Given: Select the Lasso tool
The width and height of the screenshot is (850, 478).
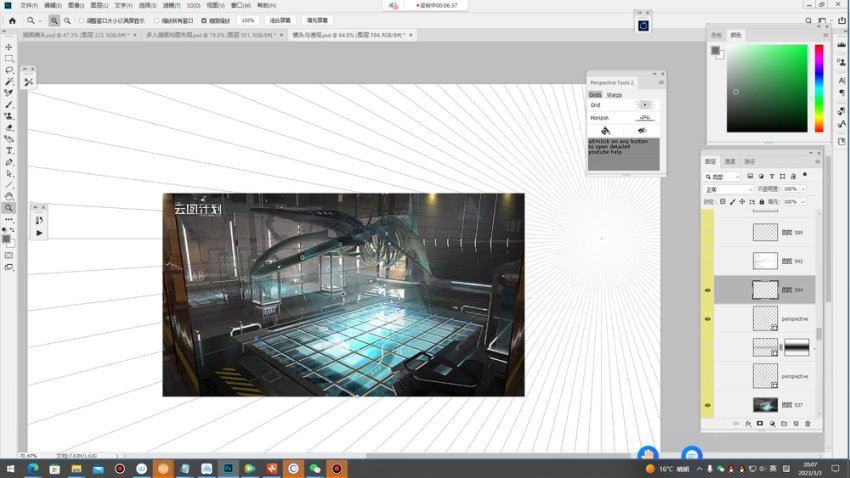Looking at the screenshot, I should coord(9,70).
